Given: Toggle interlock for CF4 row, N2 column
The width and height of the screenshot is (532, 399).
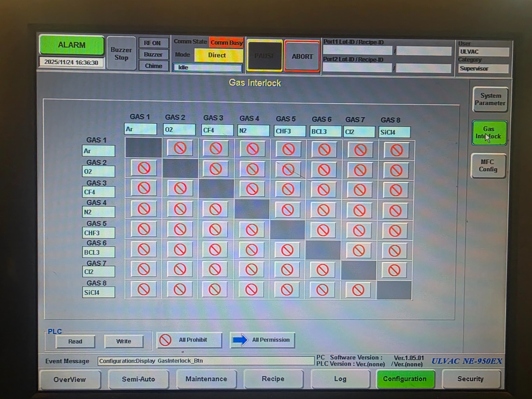Looking at the screenshot, I should pyautogui.click(x=252, y=189).
